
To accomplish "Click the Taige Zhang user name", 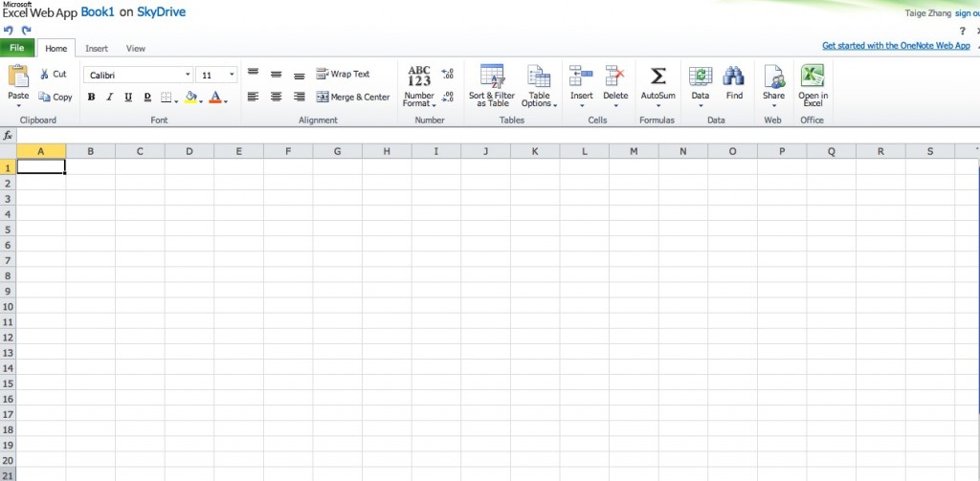I will point(928,13).
